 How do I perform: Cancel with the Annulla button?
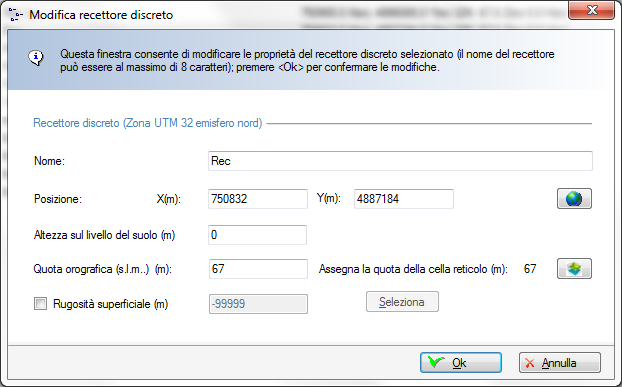(x=560, y=362)
